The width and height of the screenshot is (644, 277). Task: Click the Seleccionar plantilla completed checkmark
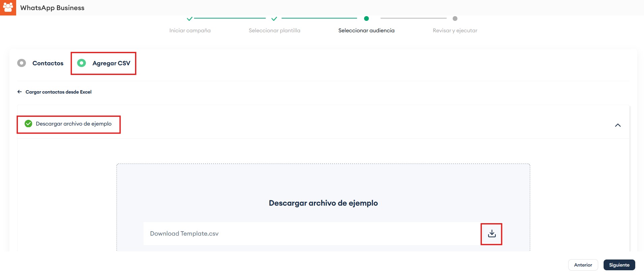(274, 19)
